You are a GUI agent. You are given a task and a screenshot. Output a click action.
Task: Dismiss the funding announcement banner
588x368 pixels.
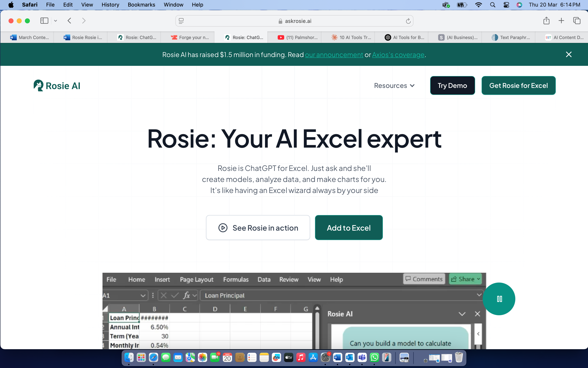click(569, 54)
